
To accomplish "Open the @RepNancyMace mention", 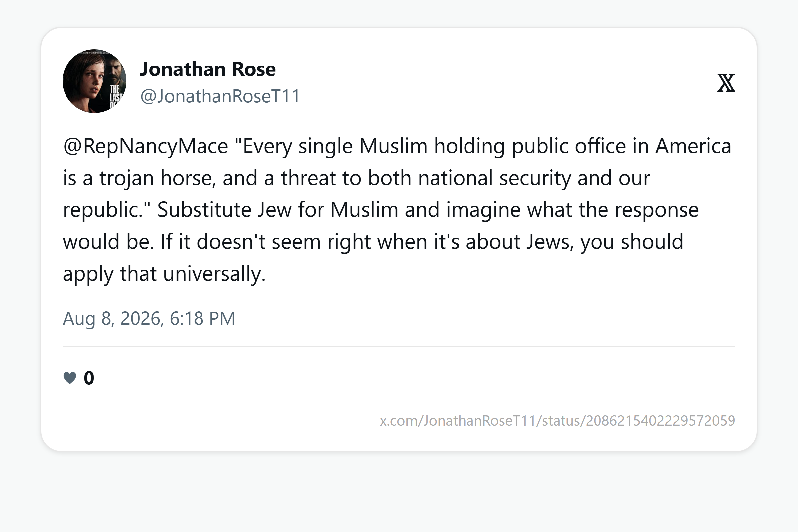I will 146,146.
